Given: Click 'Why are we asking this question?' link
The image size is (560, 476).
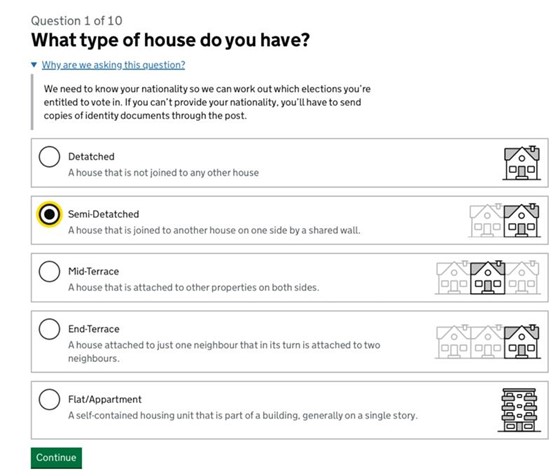Looking at the screenshot, I should coord(113,65).
